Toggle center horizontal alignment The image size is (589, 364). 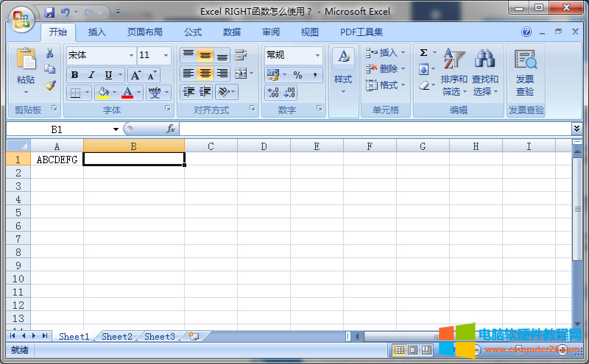point(205,74)
